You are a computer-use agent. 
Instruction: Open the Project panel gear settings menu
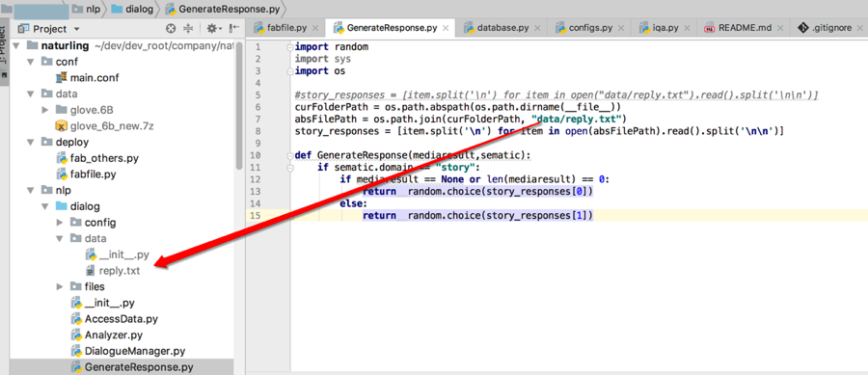point(214,29)
